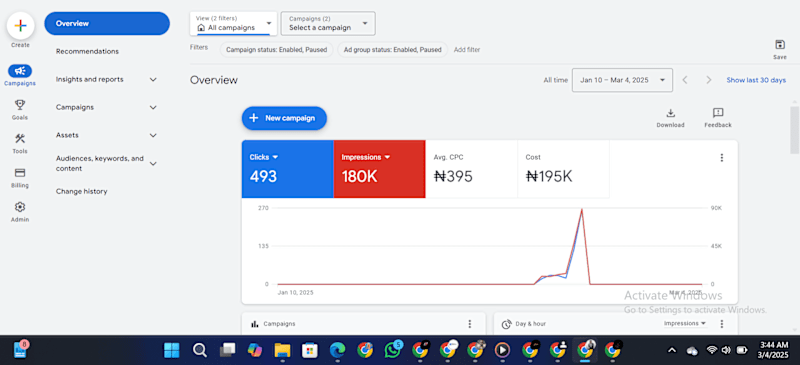Expand the Assets menu section
800x365 pixels.
click(x=107, y=135)
